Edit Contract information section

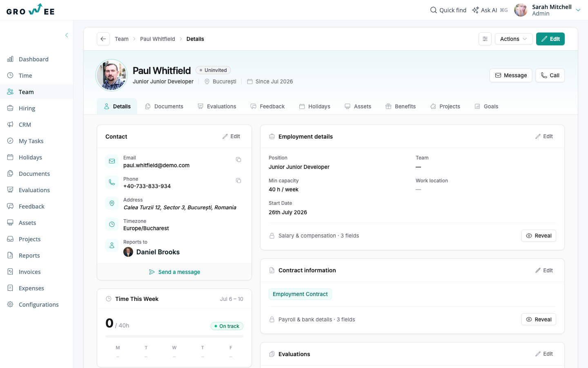coord(544,270)
